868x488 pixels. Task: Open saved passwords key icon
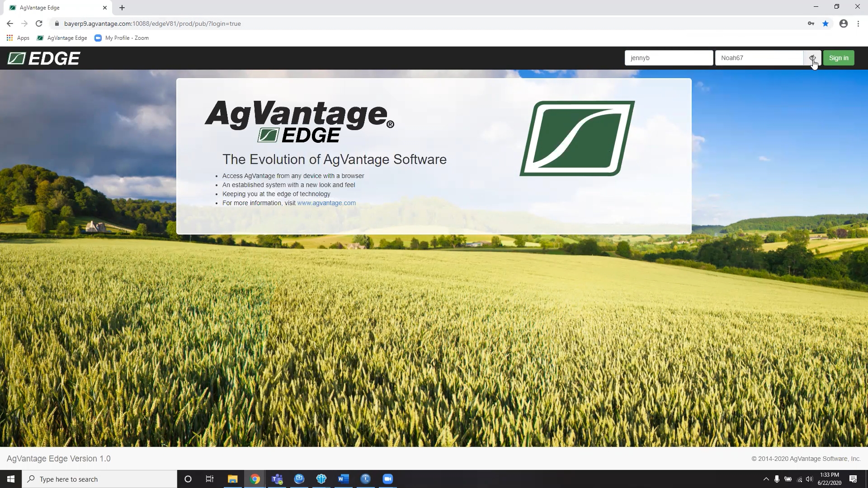pos(811,23)
